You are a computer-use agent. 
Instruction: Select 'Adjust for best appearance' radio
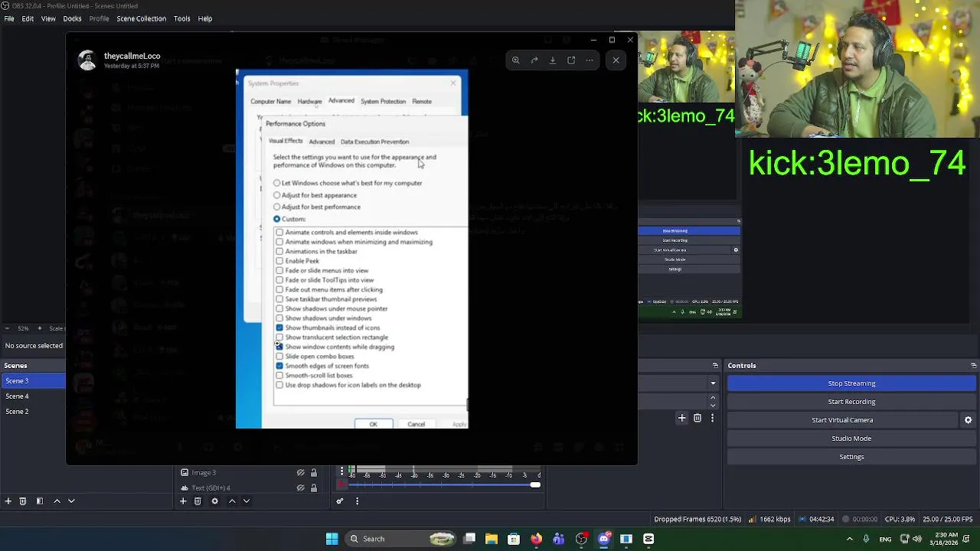277,195
